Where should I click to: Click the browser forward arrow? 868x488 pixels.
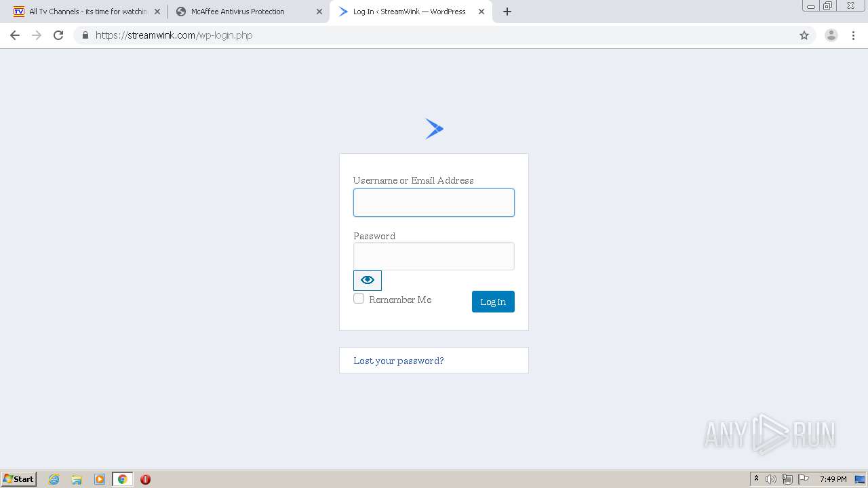tap(37, 35)
